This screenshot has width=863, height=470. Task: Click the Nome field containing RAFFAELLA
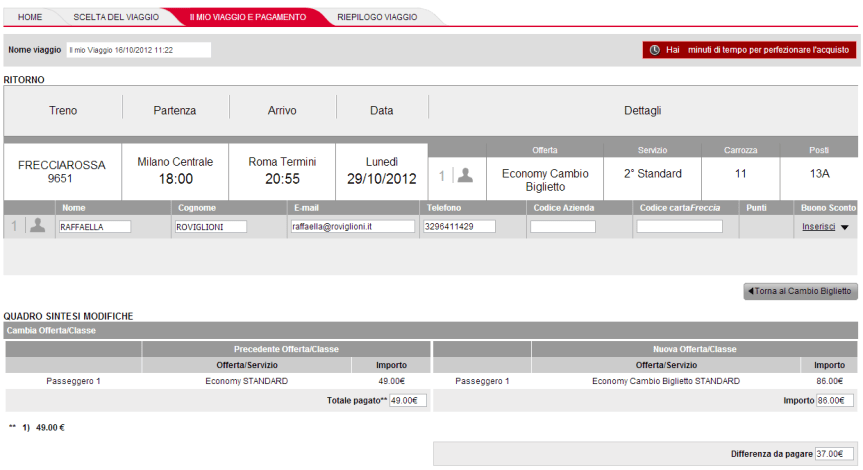pos(95,227)
